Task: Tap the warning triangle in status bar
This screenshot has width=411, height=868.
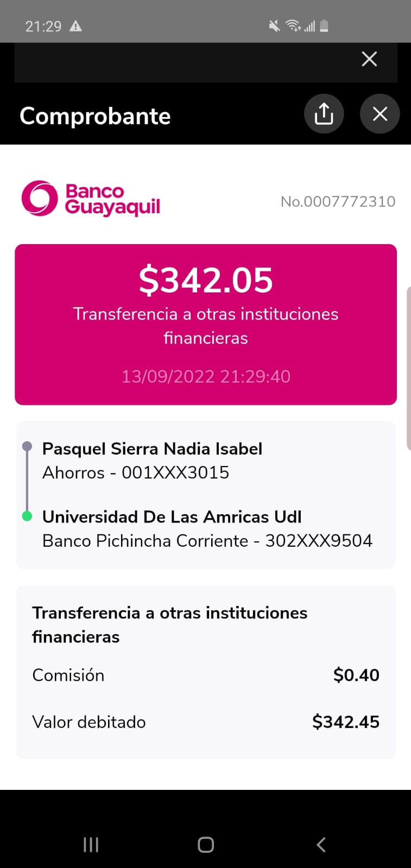Action: click(x=75, y=26)
